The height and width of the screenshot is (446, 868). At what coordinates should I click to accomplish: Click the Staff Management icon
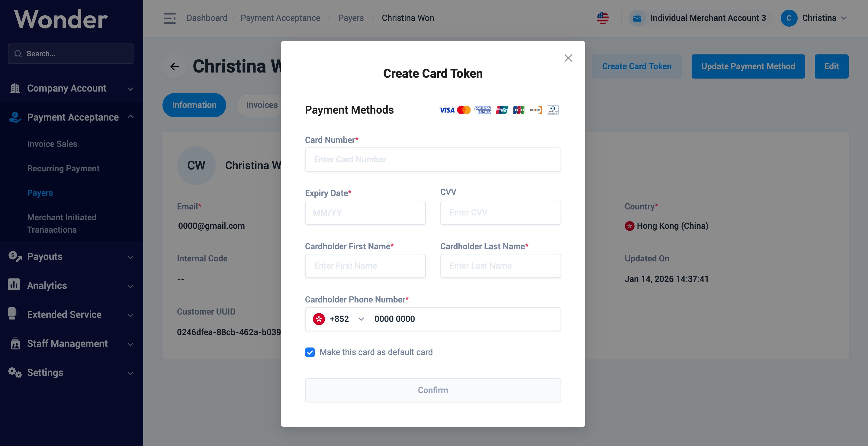[x=15, y=343]
